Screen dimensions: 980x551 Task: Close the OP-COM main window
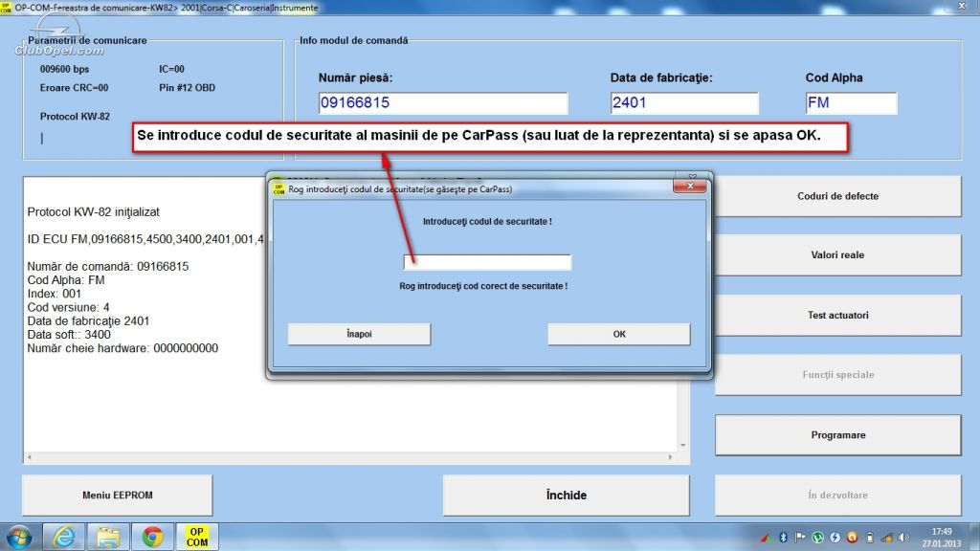[963, 7]
